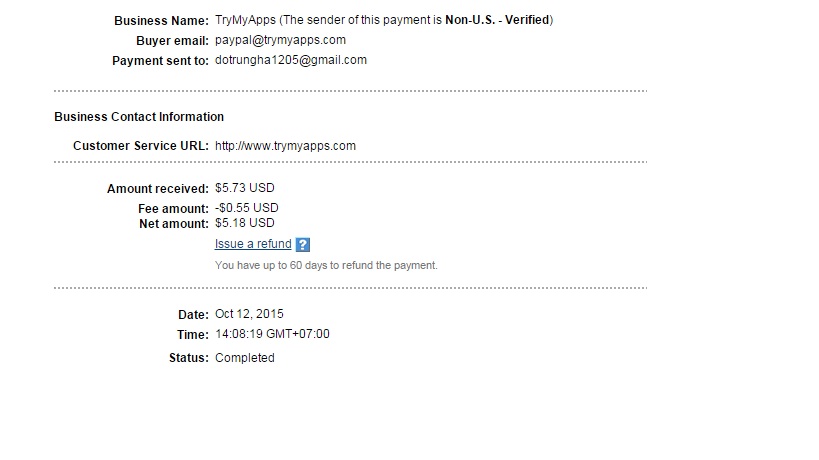Click the 60 days refund notice text

click(x=326, y=266)
